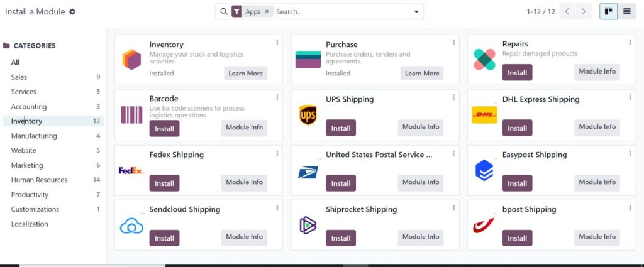644x267 pixels.
Task: Select the Human Resources category
Action: pyautogui.click(x=39, y=180)
